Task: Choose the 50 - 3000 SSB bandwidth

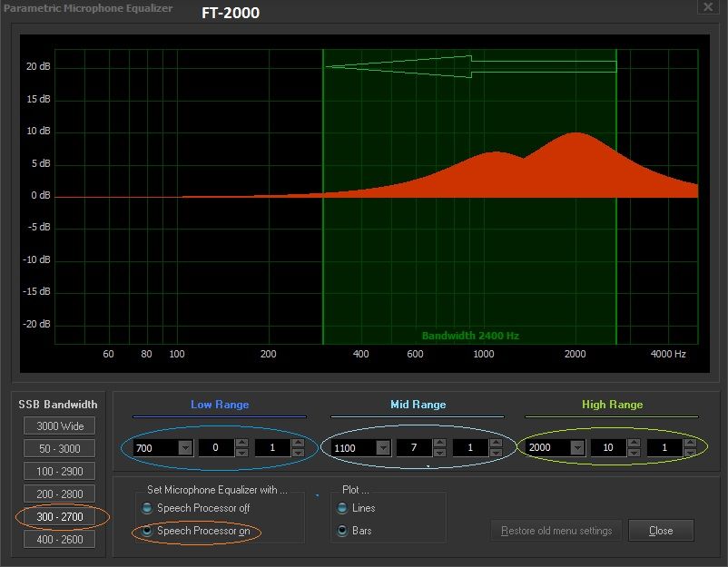Action: pos(59,449)
